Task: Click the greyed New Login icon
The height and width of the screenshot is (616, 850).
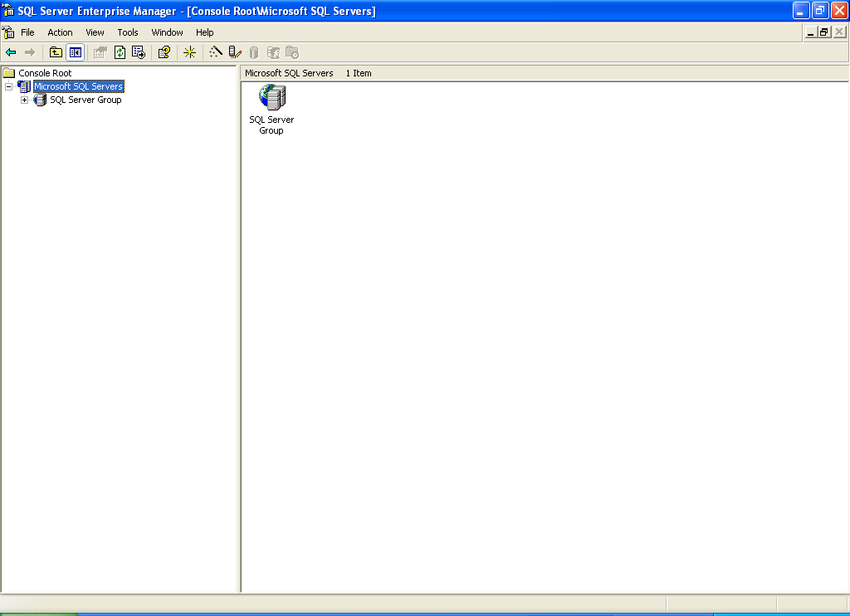Action: (x=273, y=52)
